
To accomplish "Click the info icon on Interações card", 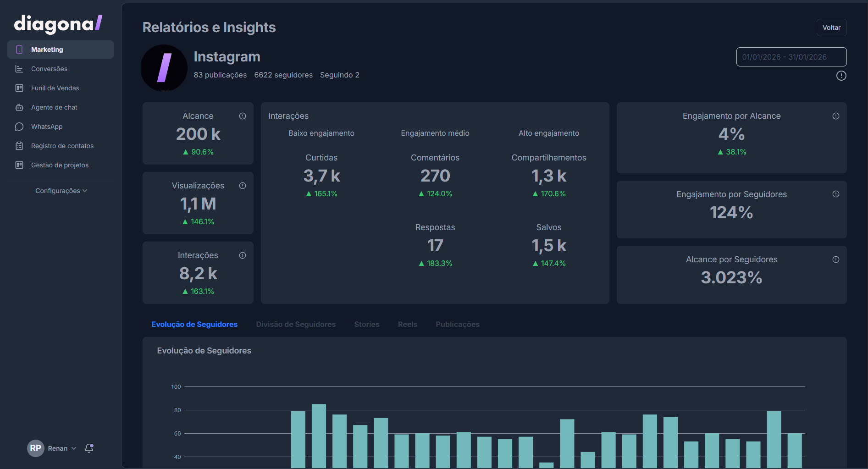I will pyautogui.click(x=243, y=255).
